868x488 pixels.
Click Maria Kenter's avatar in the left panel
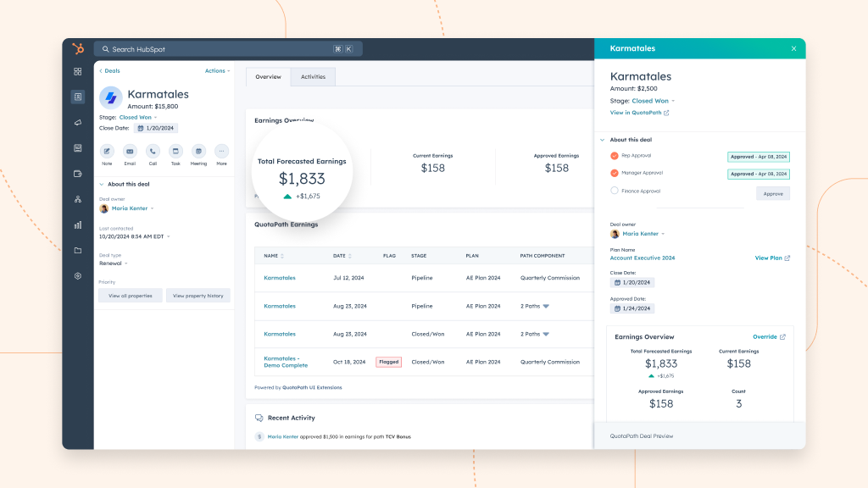coord(103,208)
